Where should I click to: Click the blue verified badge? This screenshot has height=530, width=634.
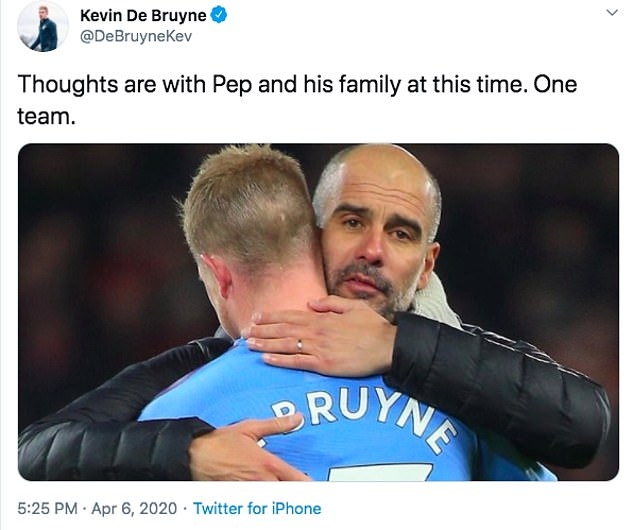[218, 15]
